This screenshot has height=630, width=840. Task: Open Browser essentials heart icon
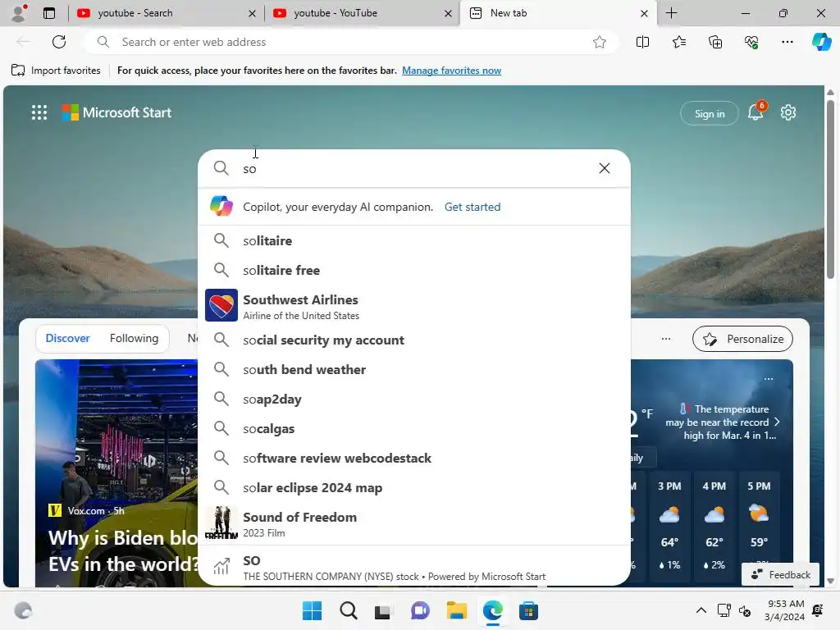click(x=751, y=42)
